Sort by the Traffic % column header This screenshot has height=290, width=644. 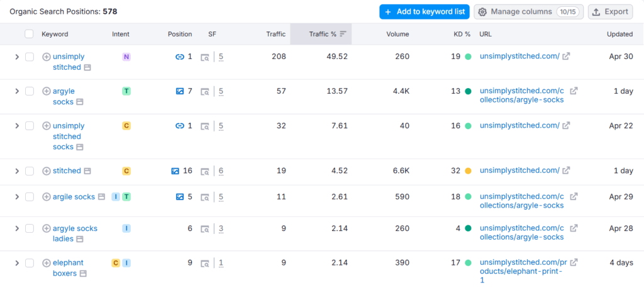click(x=321, y=34)
